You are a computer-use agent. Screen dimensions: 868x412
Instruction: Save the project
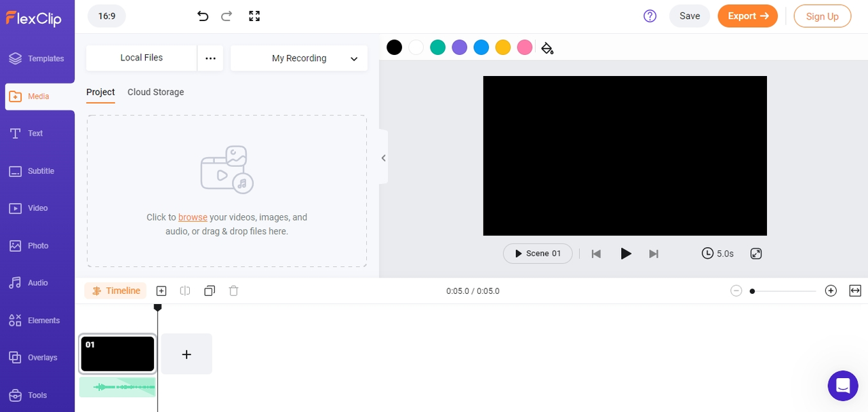pyautogui.click(x=690, y=16)
